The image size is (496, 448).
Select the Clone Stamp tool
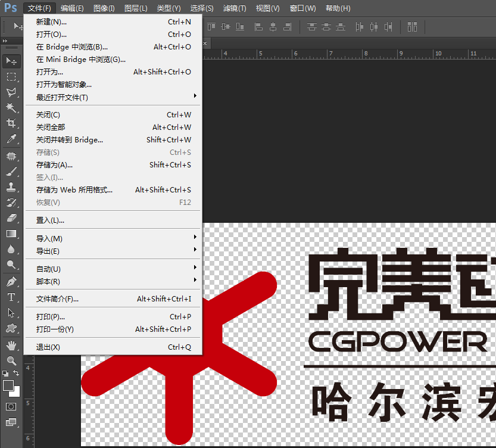(11, 186)
